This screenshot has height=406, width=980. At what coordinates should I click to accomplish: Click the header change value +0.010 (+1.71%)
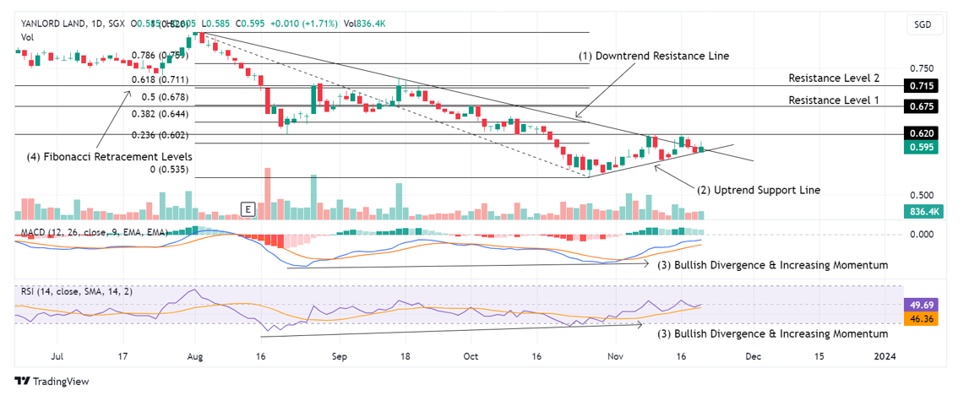point(303,24)
